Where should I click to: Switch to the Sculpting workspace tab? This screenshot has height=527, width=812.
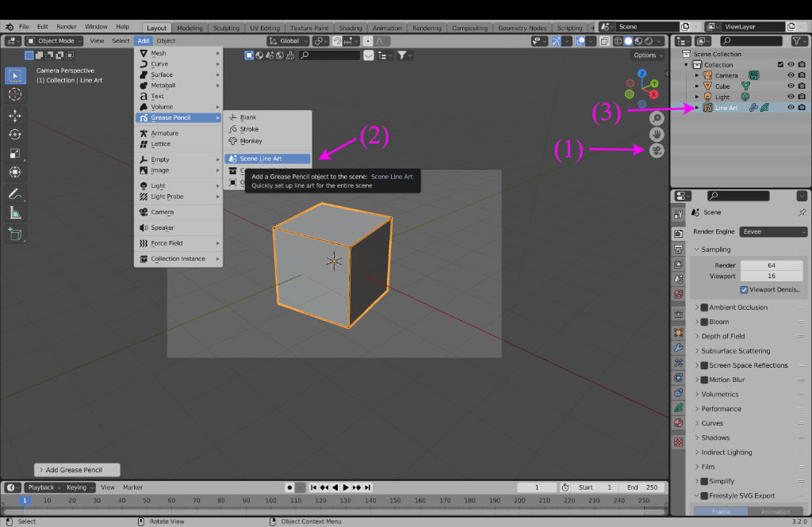(x=226, y=28)
